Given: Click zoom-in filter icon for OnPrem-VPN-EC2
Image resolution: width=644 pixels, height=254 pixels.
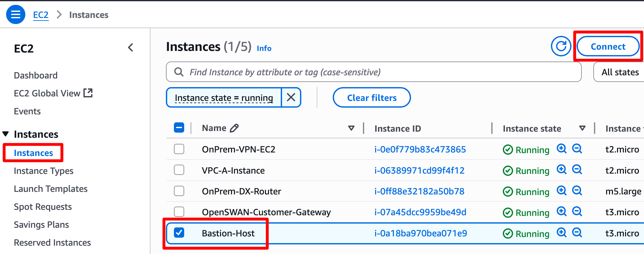Looking at the screenshot, I should click(x=562, y=149).
